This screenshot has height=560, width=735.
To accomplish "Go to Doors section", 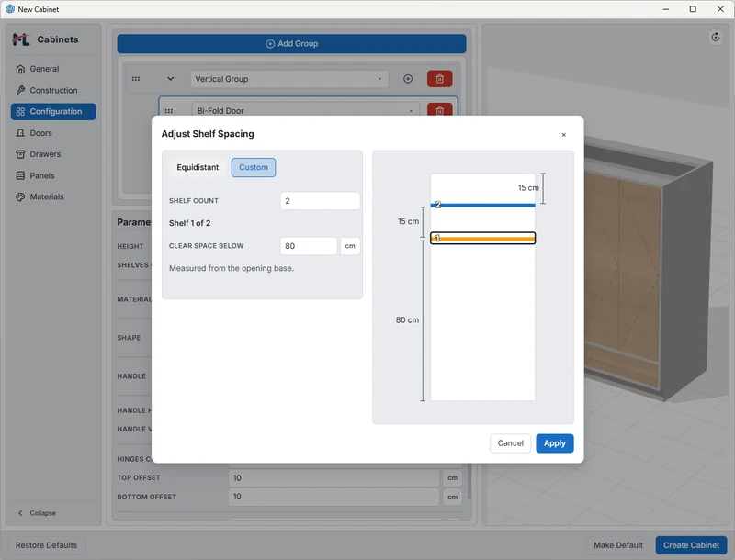I will point(53,133).
